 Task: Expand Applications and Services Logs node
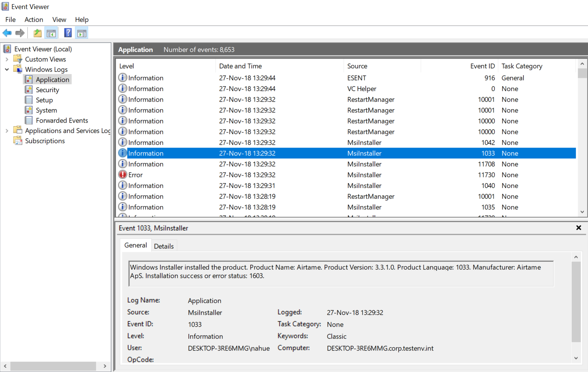7,131
